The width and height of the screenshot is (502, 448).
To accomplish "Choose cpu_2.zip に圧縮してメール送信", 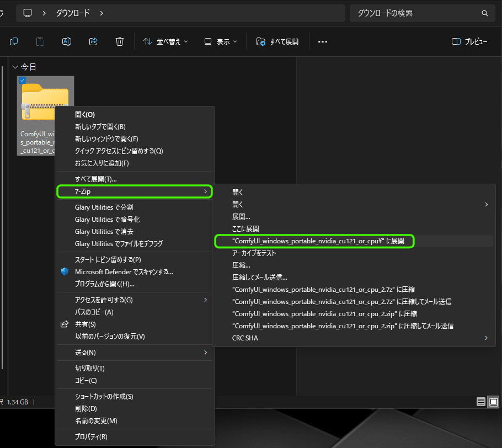I will [x=354, y=326].
